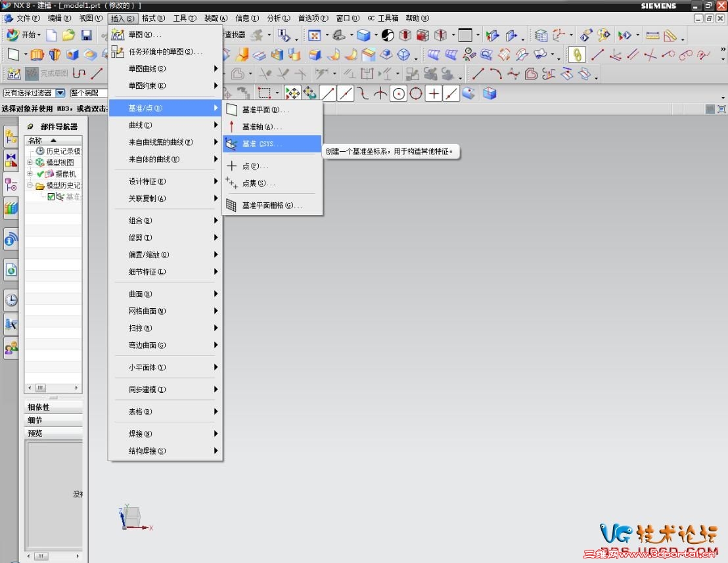Click the shaded blue cube render style icon
728x563 pixels.
point(363,35)
